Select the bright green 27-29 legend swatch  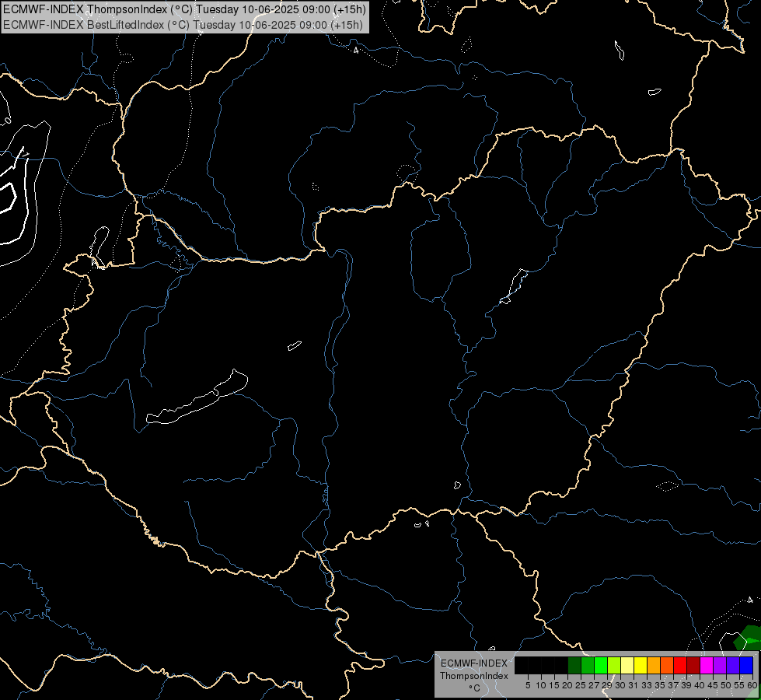point(601,665)
